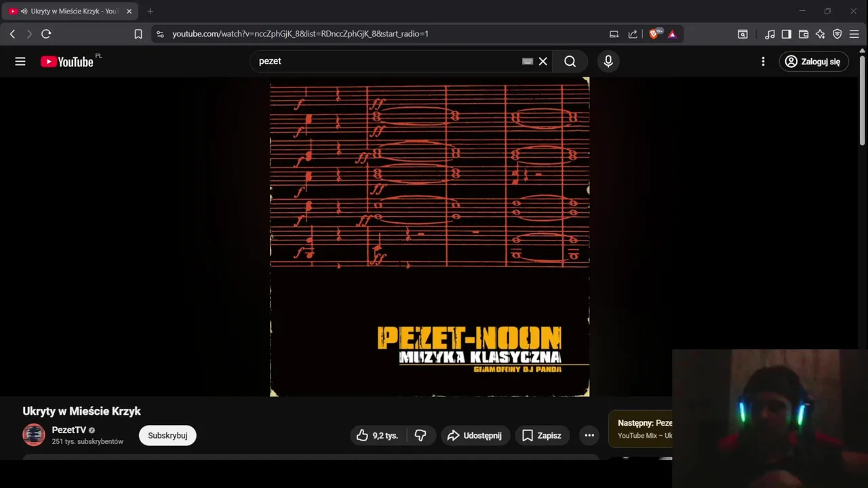Open site settings icon in the address bar
Viewport: 868px width, 488px height.
coord(160,34)
